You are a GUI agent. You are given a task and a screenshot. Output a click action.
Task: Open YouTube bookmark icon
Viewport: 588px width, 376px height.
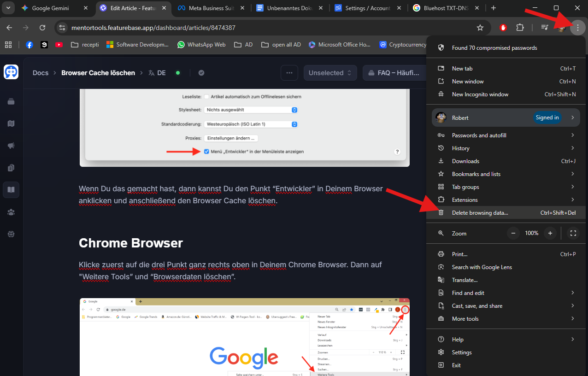(59, 45)
